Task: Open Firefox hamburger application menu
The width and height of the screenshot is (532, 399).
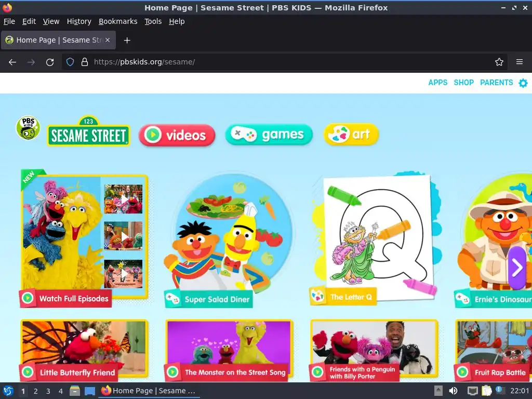Action: coord(519,62)
